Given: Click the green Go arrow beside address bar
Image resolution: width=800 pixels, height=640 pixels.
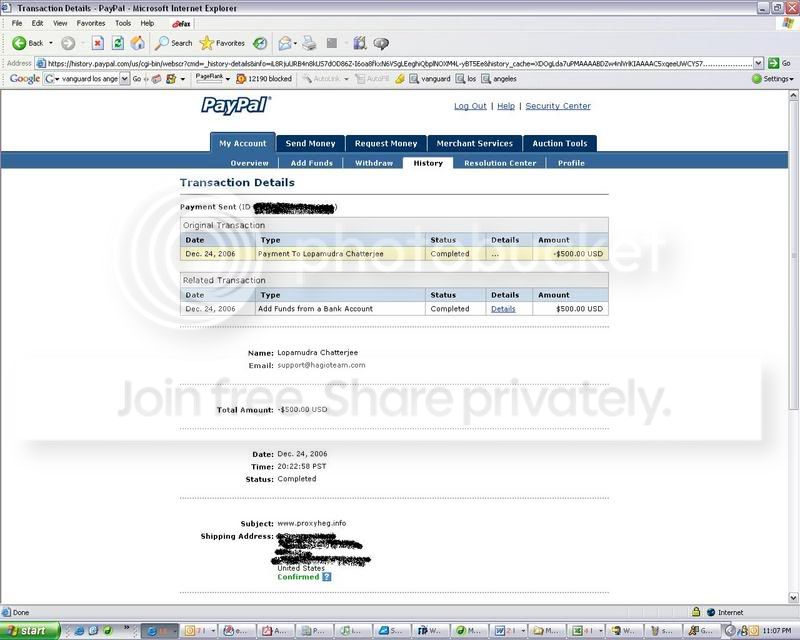Looking at the screenshot, I should [x=773, y=63].
